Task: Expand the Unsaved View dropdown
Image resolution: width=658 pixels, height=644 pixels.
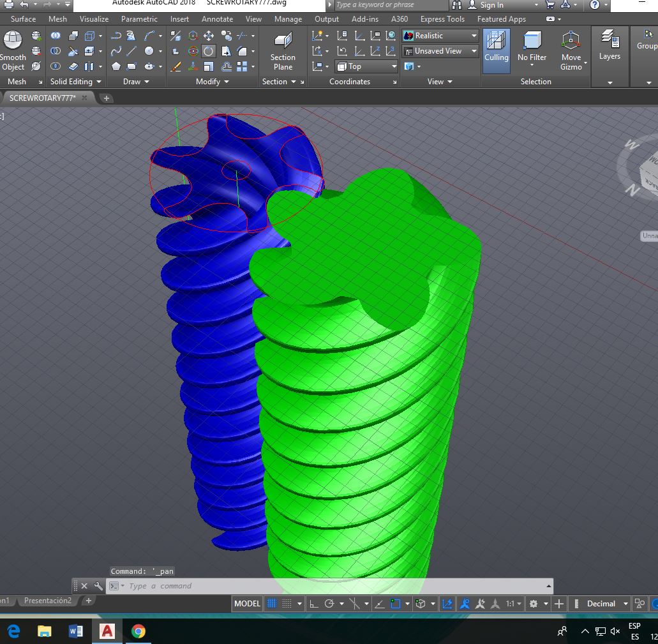Action: (440, 51)
